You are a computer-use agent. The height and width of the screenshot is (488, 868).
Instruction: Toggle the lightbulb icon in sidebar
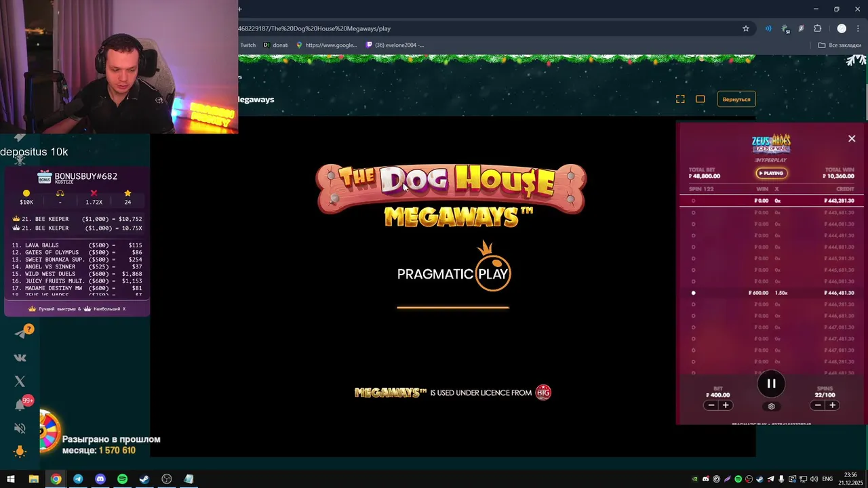(x=20, y=451)
